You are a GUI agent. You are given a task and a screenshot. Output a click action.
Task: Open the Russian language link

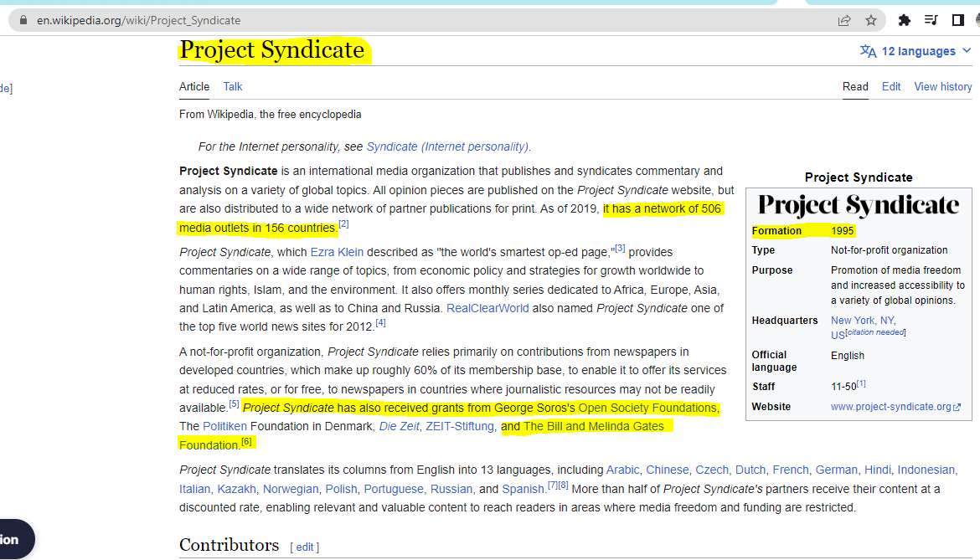[451, 490]
